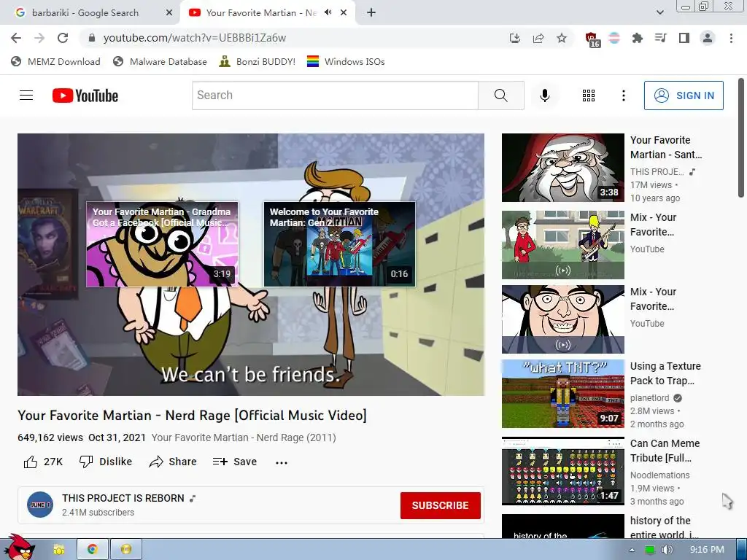Screen dimensions: 747x560
Task: Open Grandma Got a Facebook end card
Action: coord(162,244)
